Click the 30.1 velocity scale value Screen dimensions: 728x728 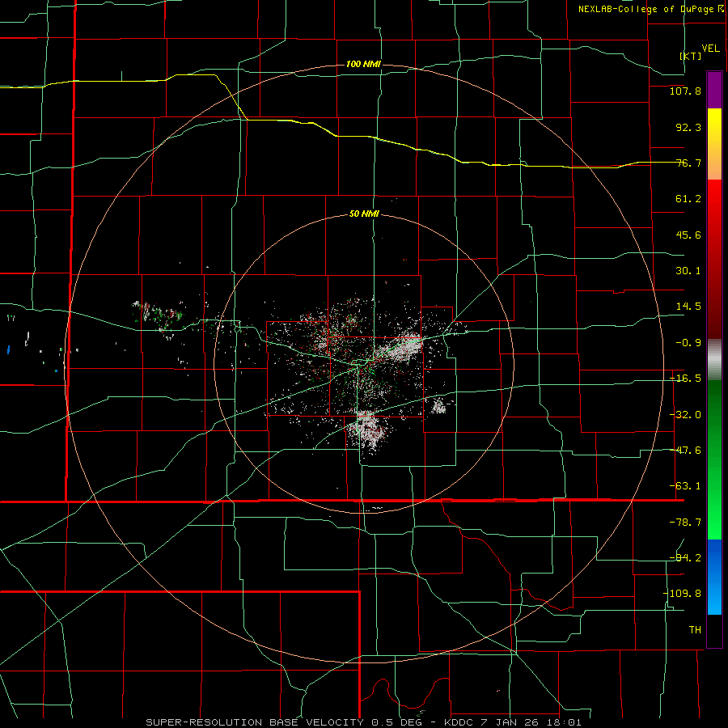tap(688, 271)
